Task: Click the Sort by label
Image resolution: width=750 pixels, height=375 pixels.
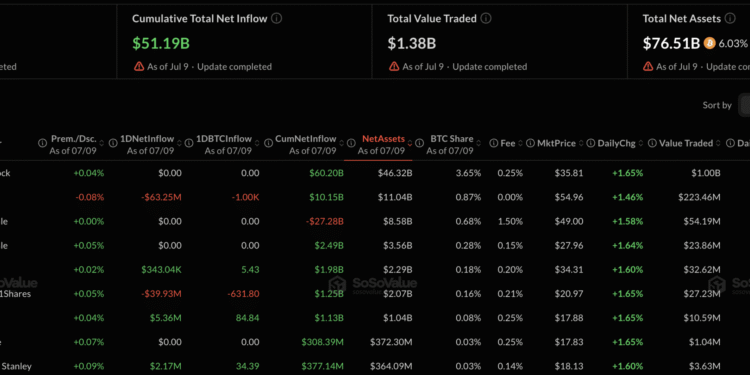Action: coord(717,105)
